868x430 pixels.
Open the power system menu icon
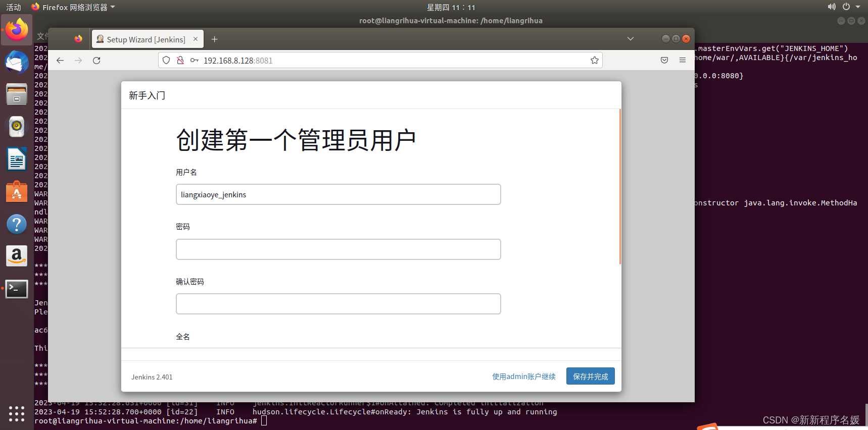[x=846, y=7]
